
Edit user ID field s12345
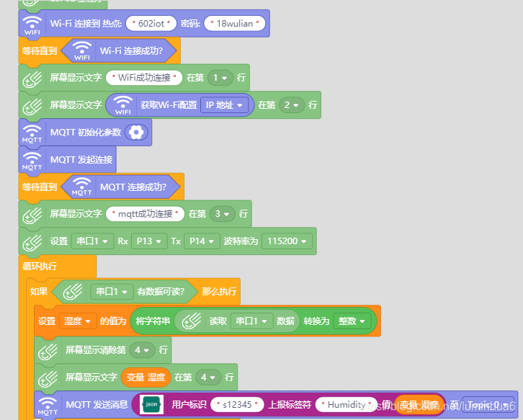pyautogui.click(x=237, y=405)
